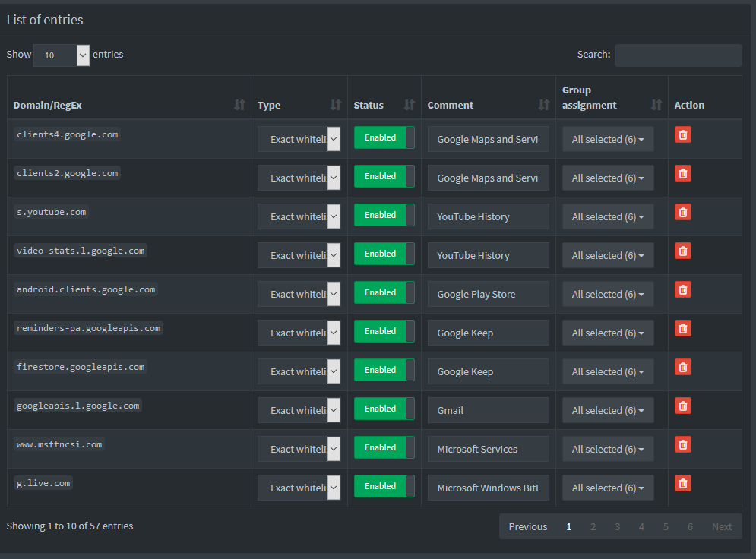
Task: Open the Show entries count dropdown
Action: tap(62, 55)
